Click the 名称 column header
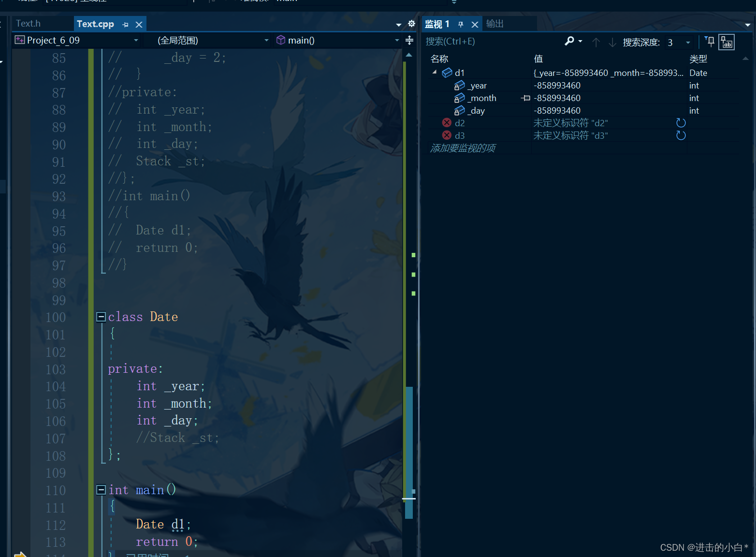Screen dimensions: 756x557 click(439, 59)
